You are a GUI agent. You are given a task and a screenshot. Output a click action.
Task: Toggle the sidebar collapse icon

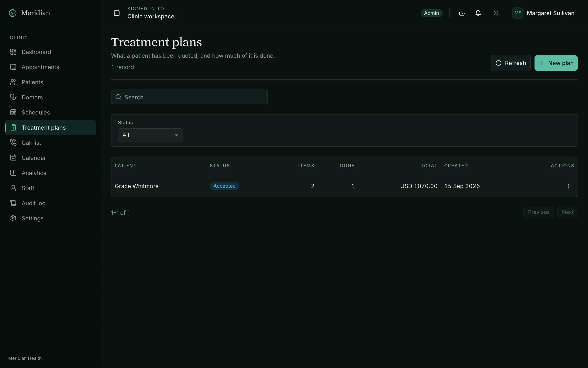tap(117, 13)
